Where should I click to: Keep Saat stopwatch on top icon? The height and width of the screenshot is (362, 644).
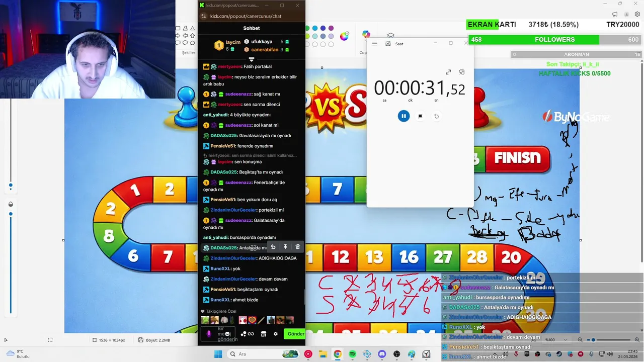click(462, 72)
